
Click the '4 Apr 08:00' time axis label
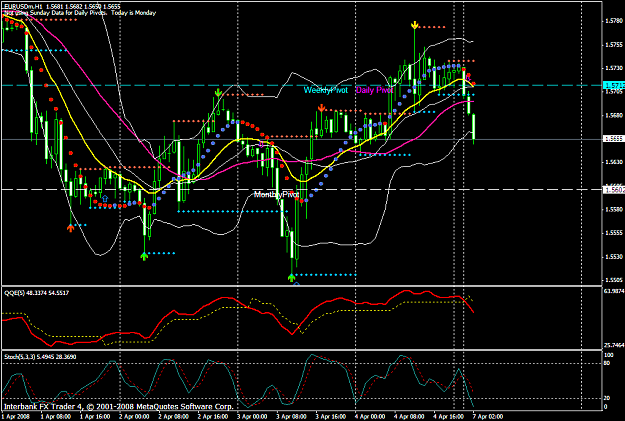[409, 417]
